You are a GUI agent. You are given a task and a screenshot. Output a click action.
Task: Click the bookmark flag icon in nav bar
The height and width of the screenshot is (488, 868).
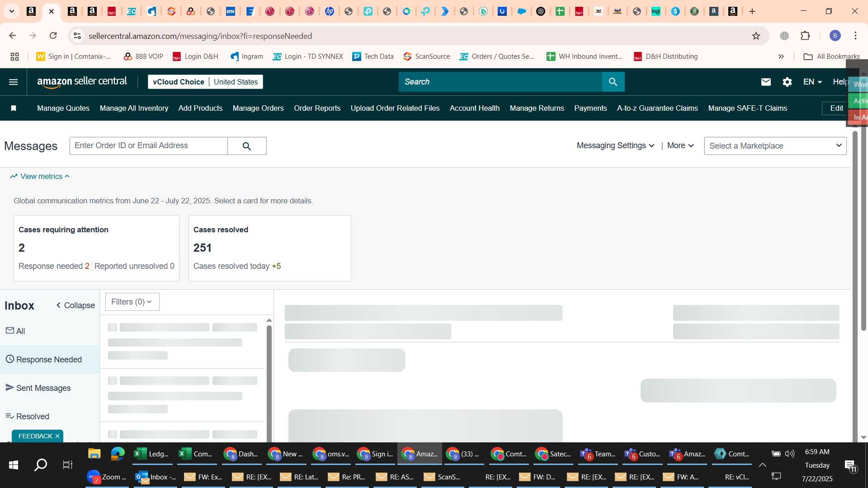14,108
